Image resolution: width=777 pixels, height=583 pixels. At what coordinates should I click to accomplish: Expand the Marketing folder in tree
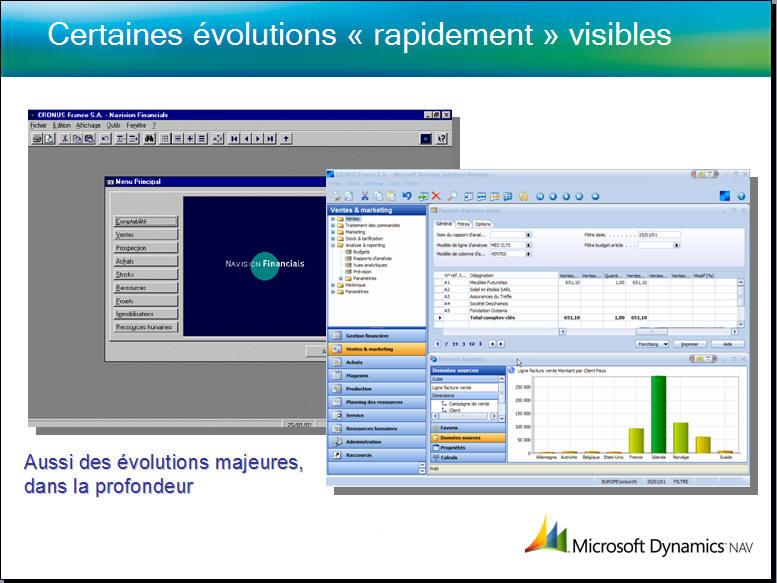332,232
